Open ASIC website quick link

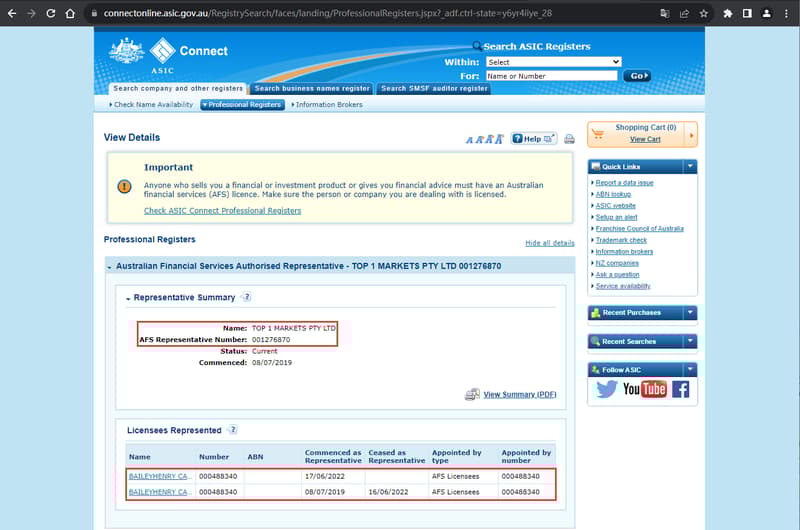pyautogui.click(x=615, y=206)
